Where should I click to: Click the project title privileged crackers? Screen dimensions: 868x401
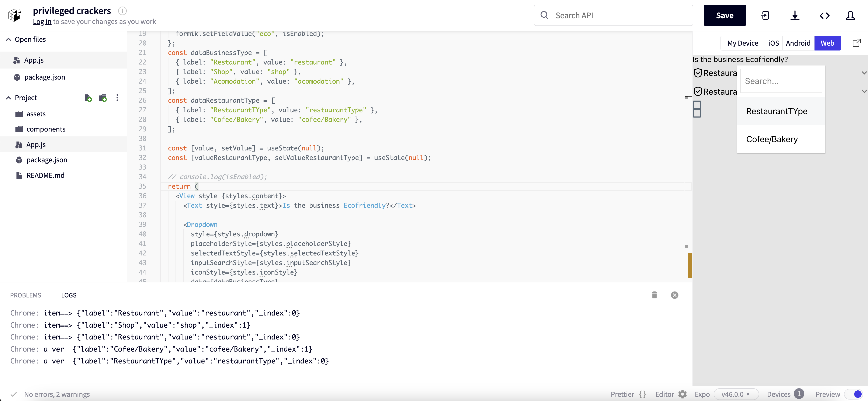tap(72, 11)
